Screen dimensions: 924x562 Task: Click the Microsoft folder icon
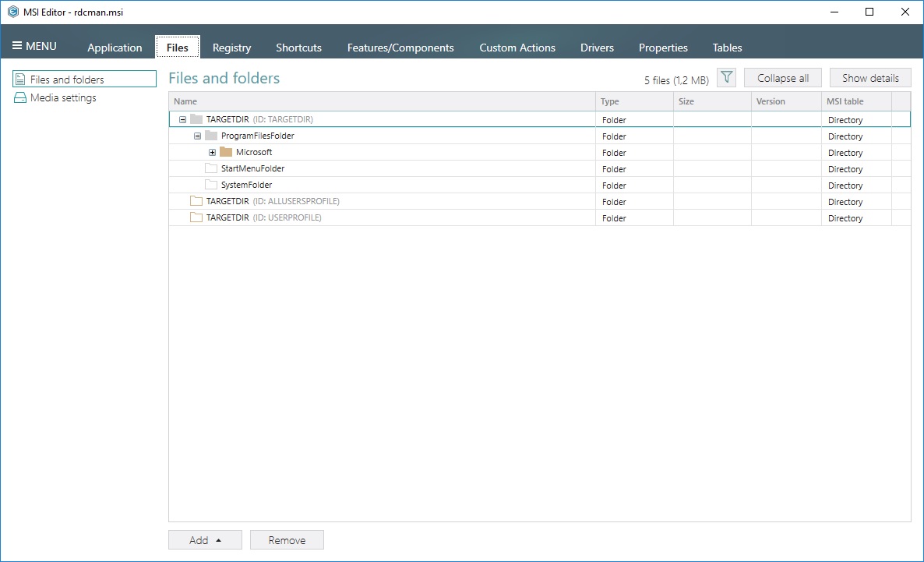[x=226, y=152]
